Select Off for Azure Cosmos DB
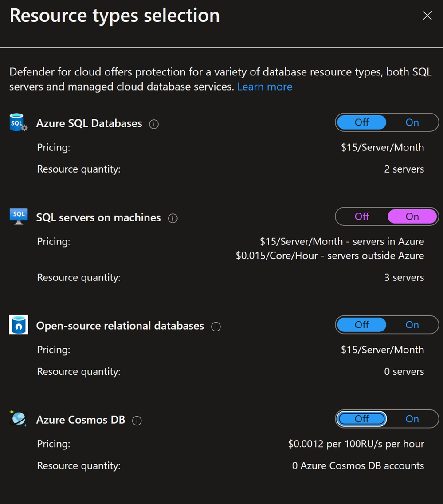The width and height of the screenshot is (443, 504). click(362, 419)
